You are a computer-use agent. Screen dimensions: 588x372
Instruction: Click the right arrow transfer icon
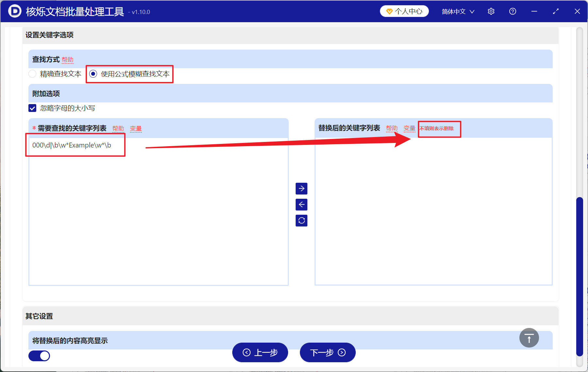click(x=302, y=189)
